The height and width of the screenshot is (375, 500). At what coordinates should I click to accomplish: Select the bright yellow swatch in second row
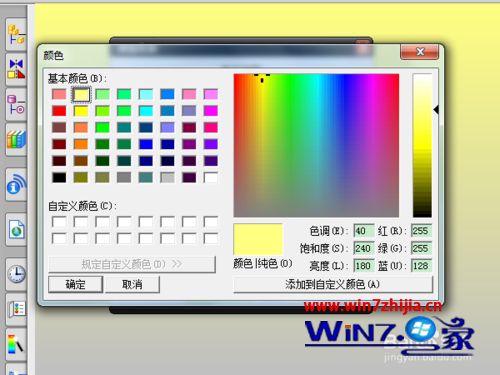pos(81,111)
